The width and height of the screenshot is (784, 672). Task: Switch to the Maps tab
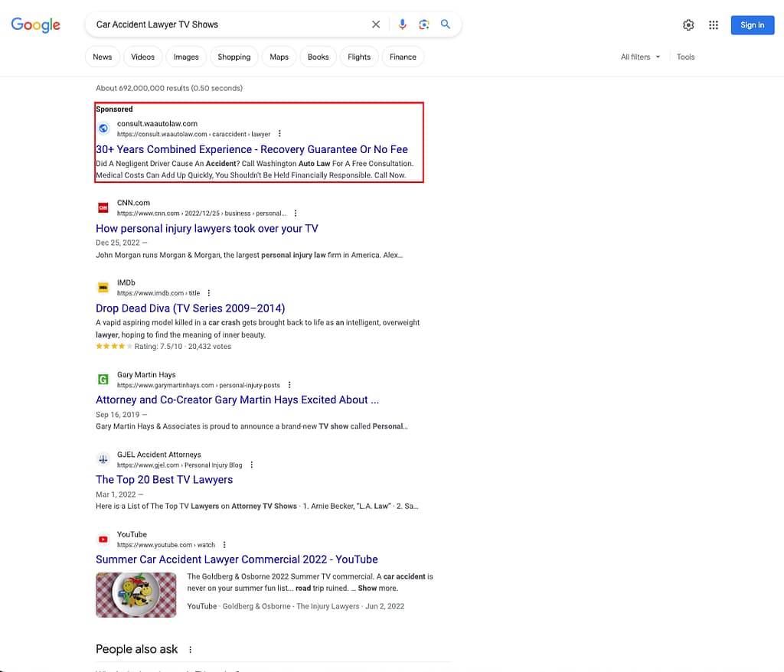point(279,57)
